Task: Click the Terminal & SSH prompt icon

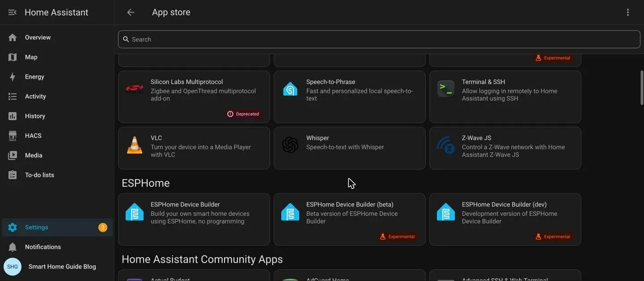Action: [x=446, y=89]
